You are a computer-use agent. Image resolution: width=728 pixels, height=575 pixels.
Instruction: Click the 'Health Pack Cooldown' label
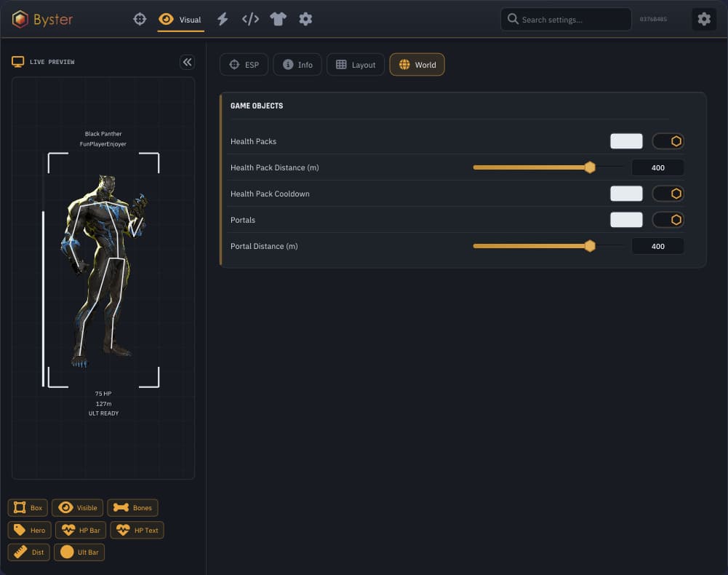270,194
